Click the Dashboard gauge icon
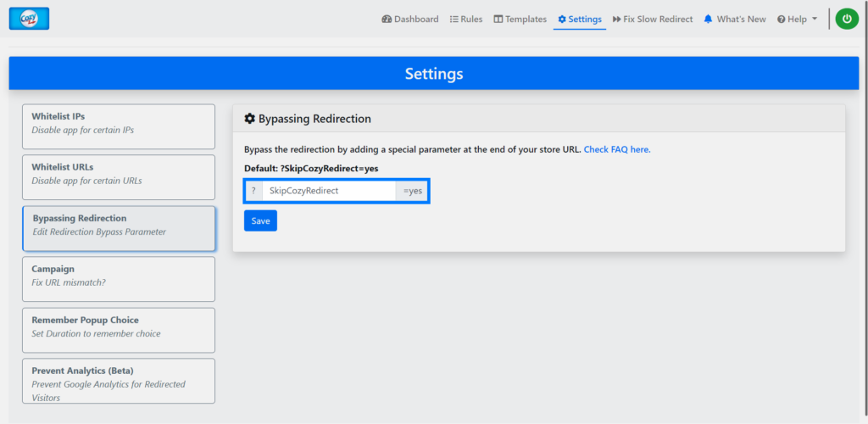The height and width of the screenshot is (424, 868). click(x=387, y=19)
